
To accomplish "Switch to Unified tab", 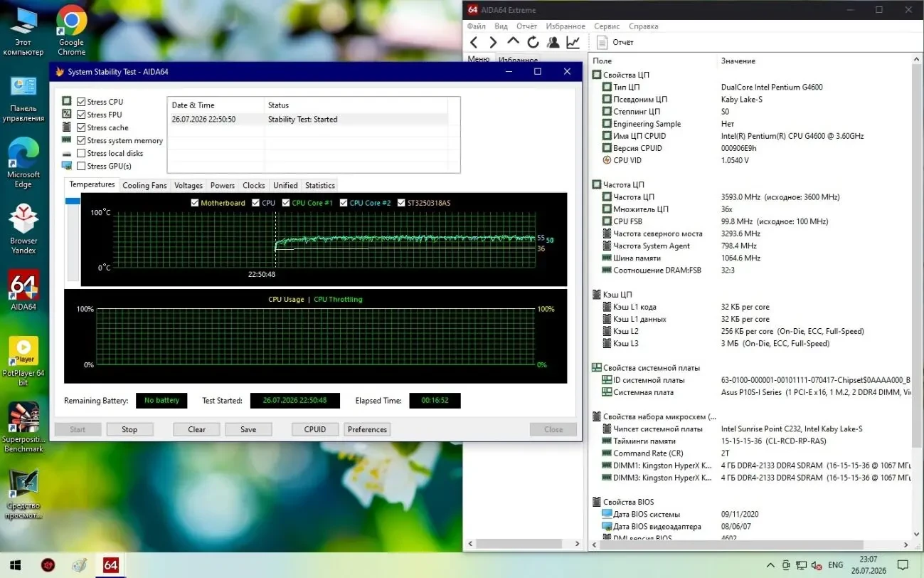I will point(285,185).
